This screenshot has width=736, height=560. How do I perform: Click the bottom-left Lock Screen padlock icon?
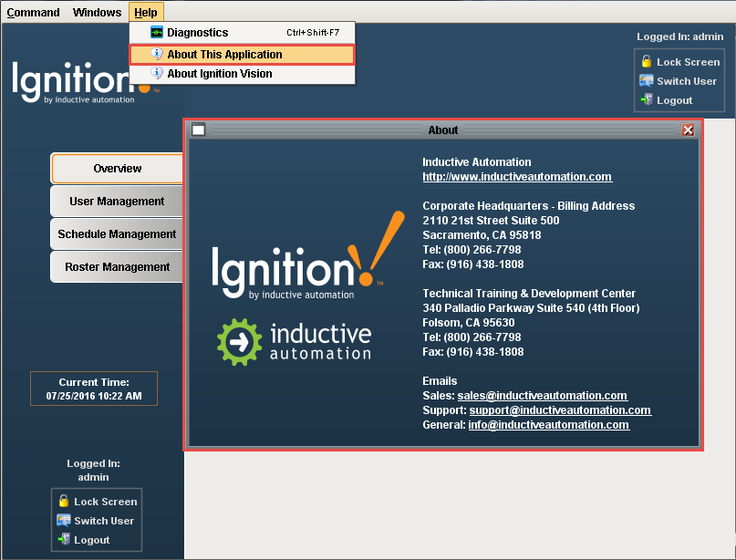click(64, 502)
